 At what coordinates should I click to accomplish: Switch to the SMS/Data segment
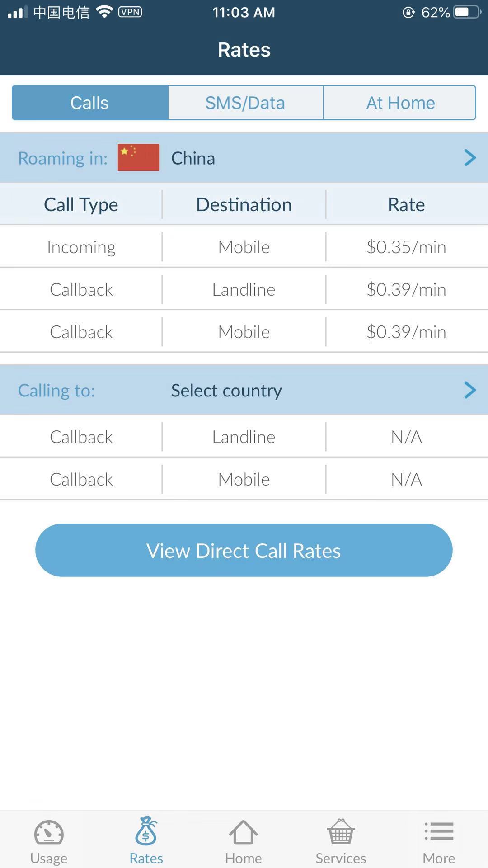(x=245, y=103)
